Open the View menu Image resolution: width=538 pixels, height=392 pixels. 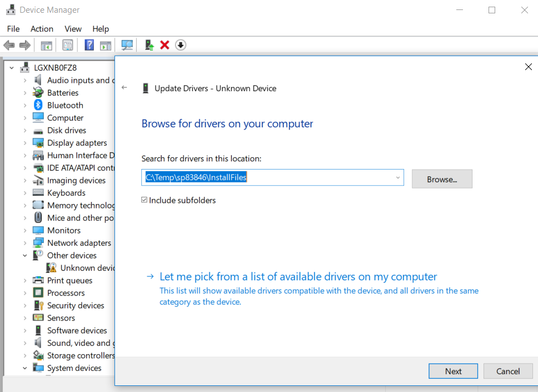pos(73,29)
